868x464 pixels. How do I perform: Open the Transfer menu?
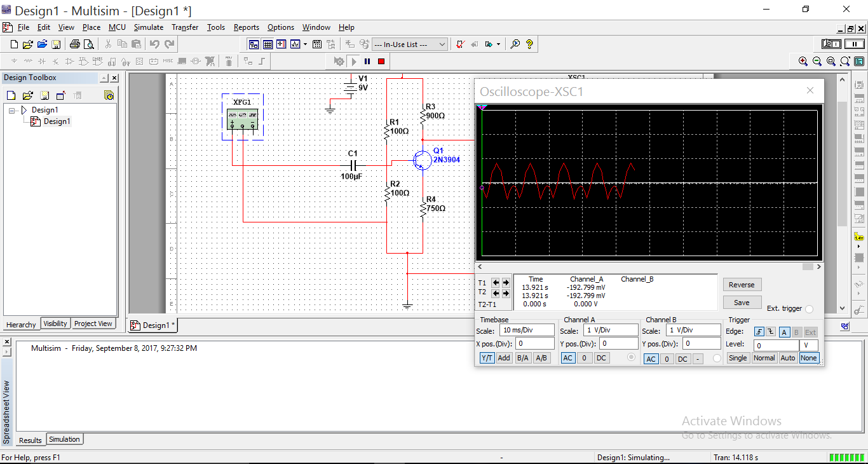(x=185, y=27)
